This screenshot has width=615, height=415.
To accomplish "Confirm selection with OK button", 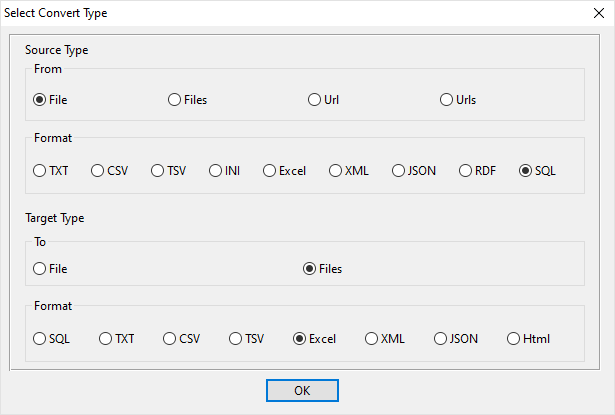I will tap(302, 390).
